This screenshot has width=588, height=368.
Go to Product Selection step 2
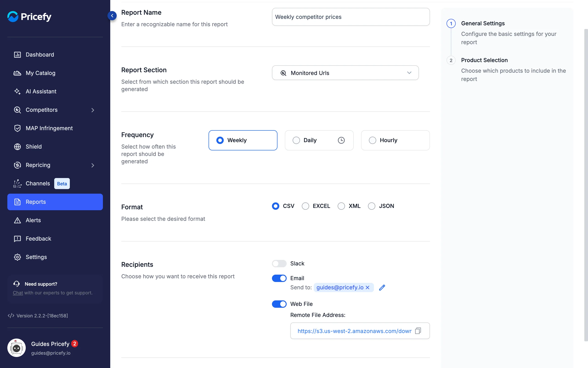pos(484,60)
